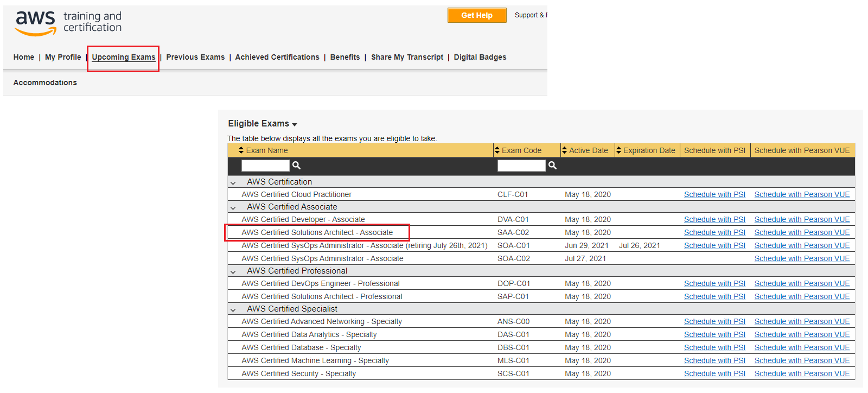Select AWS Certified Machine Learning - Specialty name
Screen dimensions: 868x393
pos(315,360)
